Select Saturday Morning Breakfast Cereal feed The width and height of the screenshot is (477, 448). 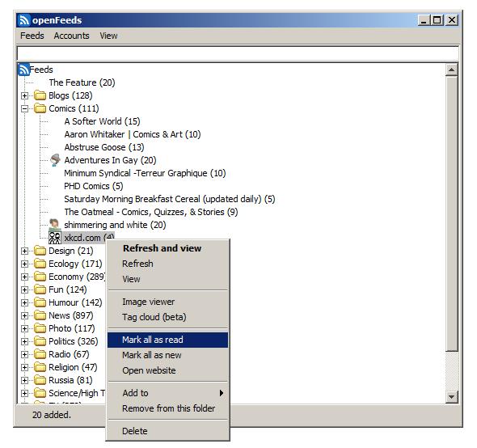pos(170,199)
